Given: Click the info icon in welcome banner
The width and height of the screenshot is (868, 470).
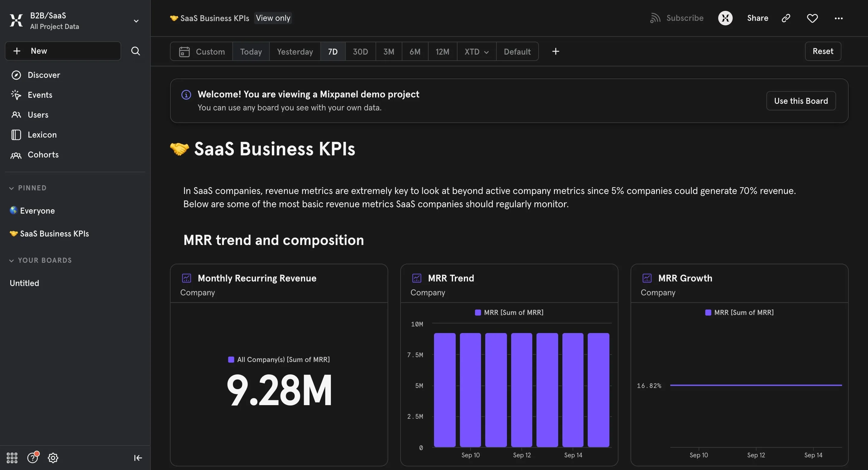Looking at the screenshot, I should [x=186, y=95].
